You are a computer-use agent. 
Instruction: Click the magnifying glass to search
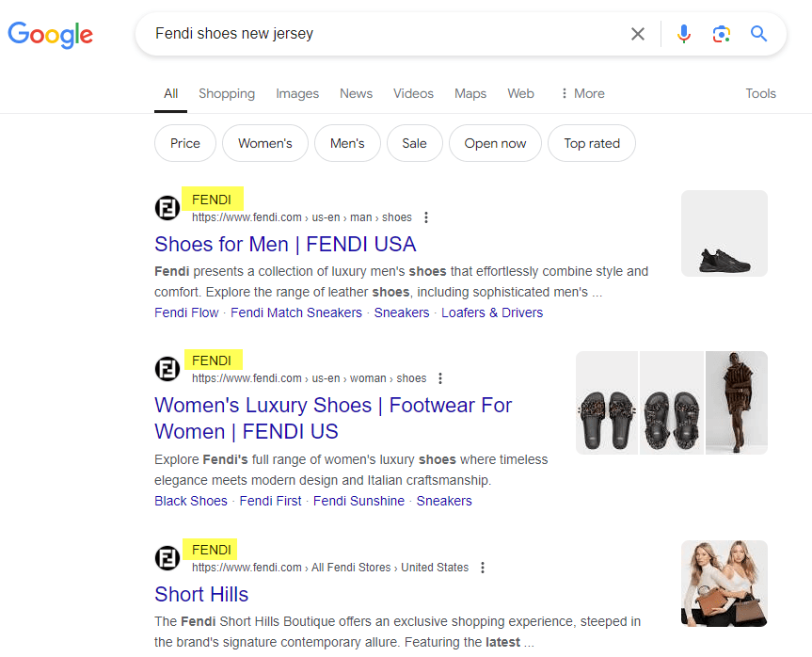pos(758,33)
